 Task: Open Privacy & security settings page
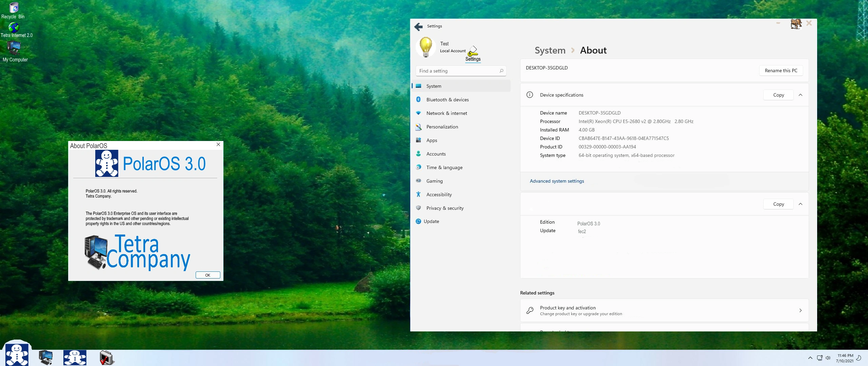(x=445, y=208)
